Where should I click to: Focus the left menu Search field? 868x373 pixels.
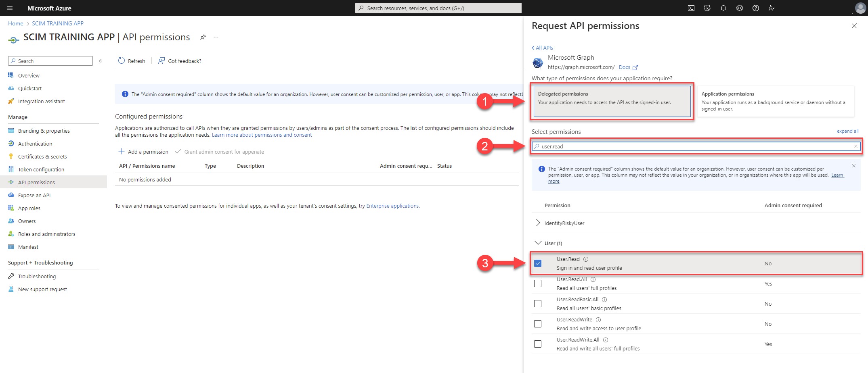50,61
